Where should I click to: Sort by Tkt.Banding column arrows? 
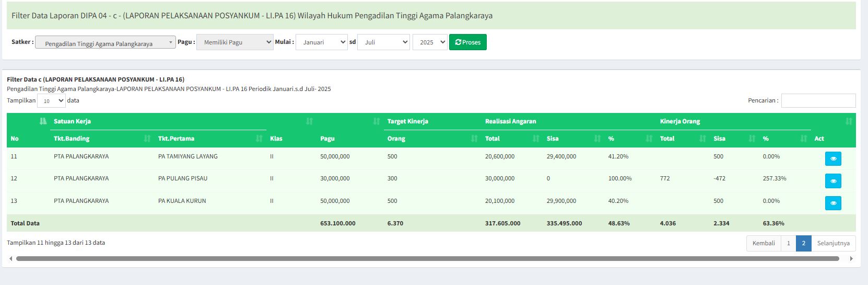tap(147, 139)
